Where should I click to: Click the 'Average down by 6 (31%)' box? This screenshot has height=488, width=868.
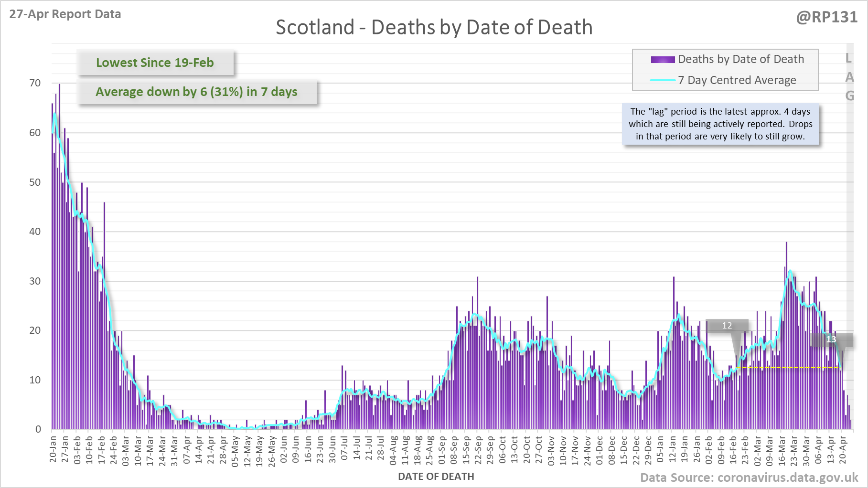point(196,92)
